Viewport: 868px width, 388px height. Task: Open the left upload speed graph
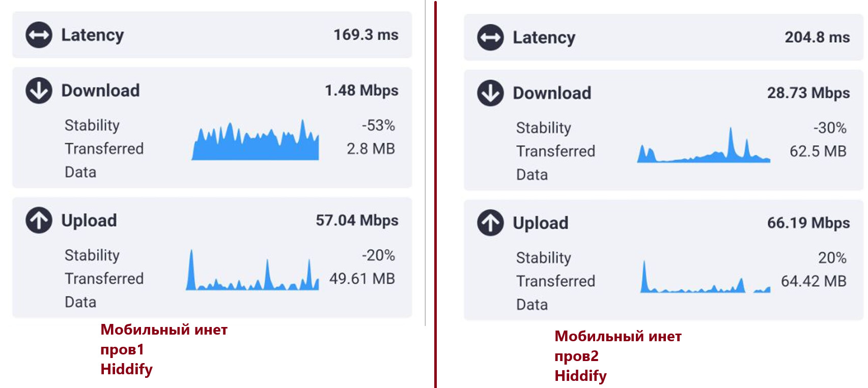click(x=253, y=270)
